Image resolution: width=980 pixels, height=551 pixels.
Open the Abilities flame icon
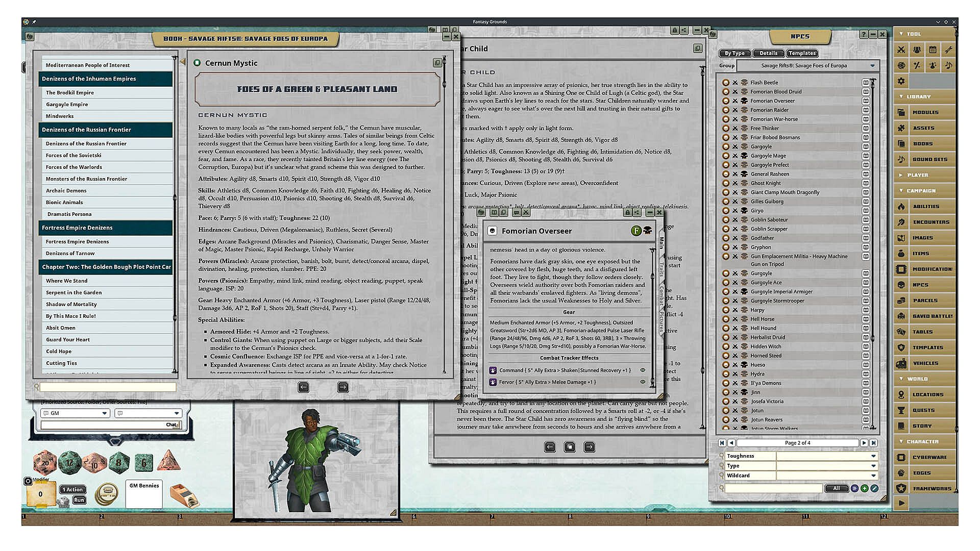coord(901,207)
